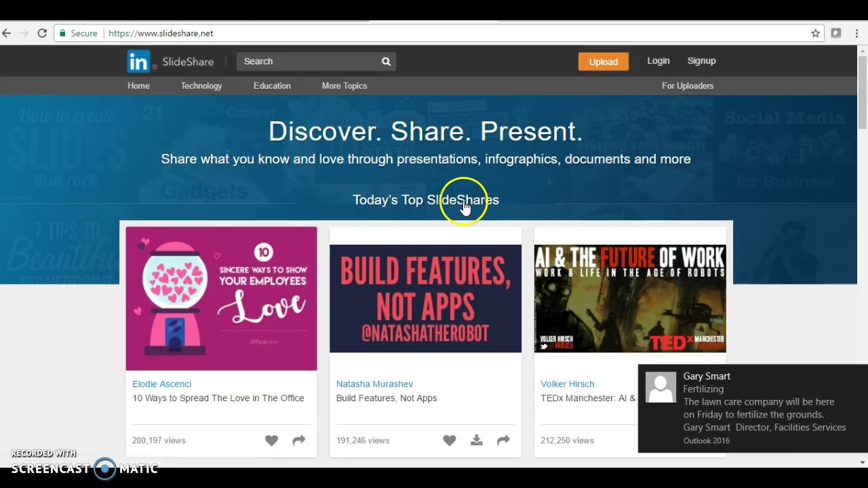
Task: Open the Chrome three-dot menu
Action: (856, 33)
